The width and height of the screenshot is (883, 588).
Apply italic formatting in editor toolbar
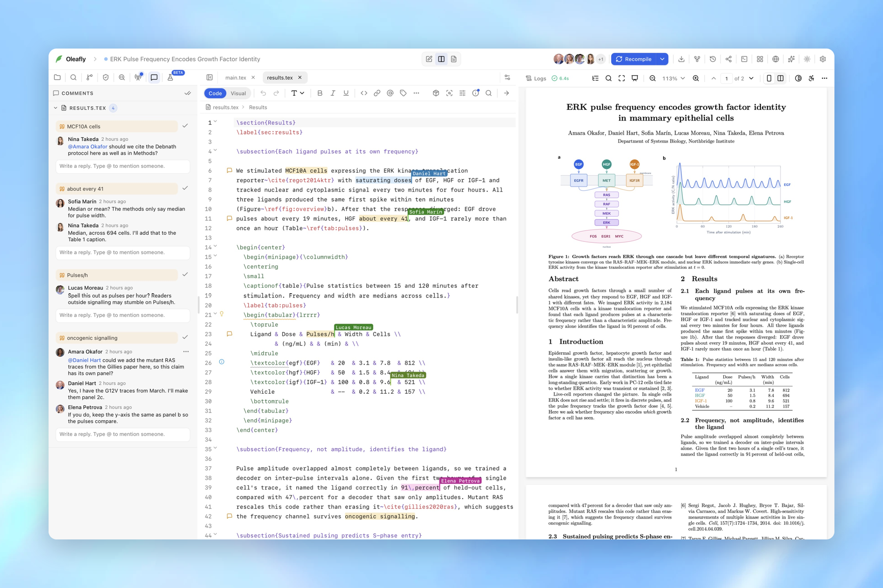tap(333, 93)
